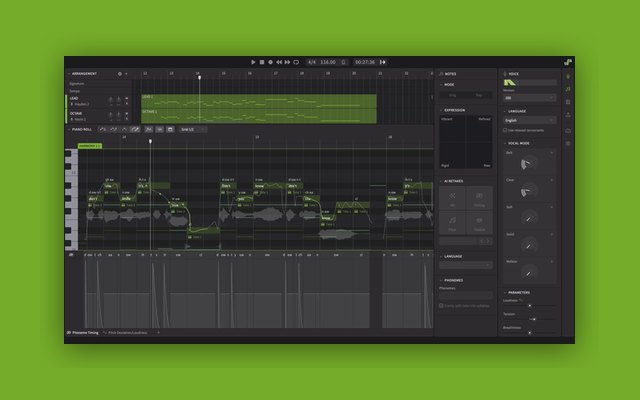Screen dimensions: 640x400
Task: Click the arrangement playhead marker
Action: 199,77
